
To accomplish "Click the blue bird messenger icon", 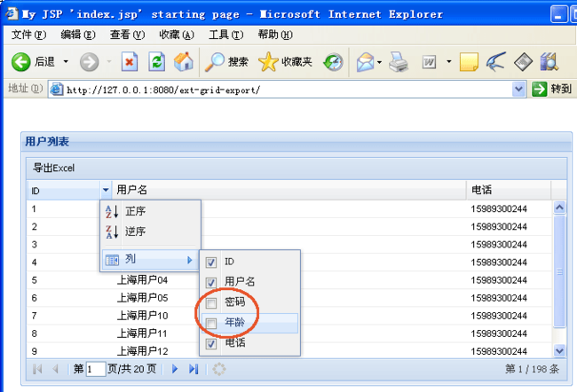I will click(x=495, y=62).
